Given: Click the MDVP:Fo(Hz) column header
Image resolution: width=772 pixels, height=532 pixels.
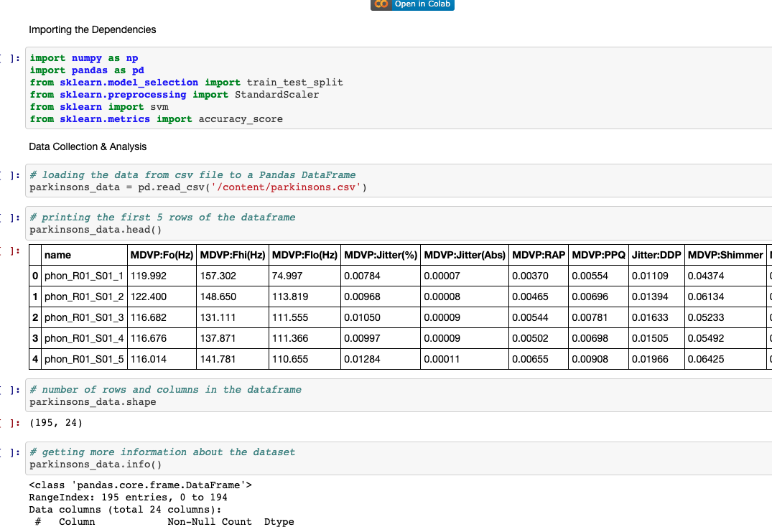Looking at the screenshot, I should pyautogui.click(x=162, y=255).
